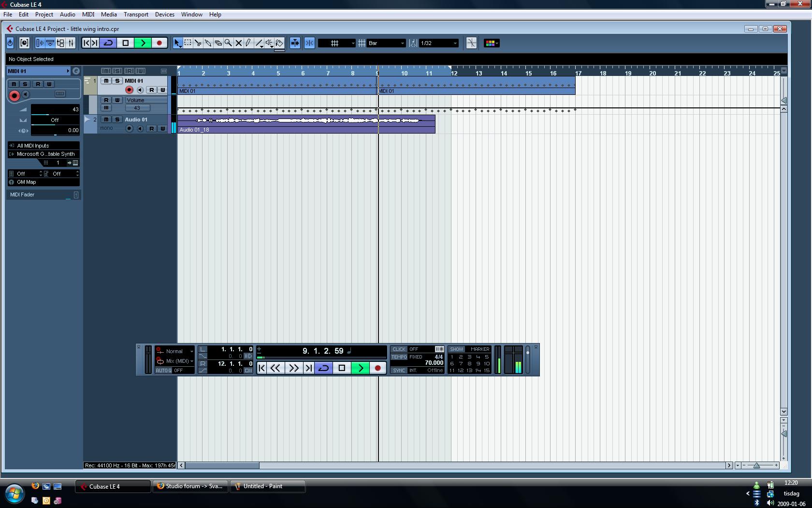Select the Line tool in the toolbar

click(259, 43)
